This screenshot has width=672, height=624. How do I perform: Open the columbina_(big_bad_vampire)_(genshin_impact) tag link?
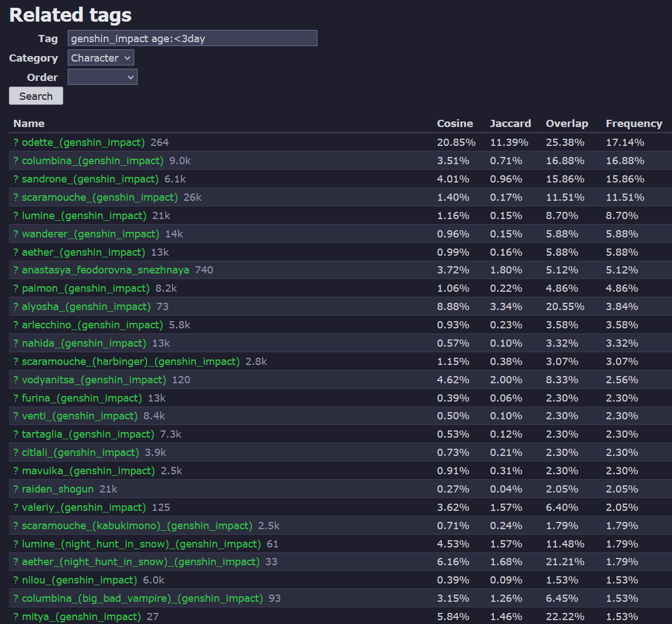(x=143, y=598)
